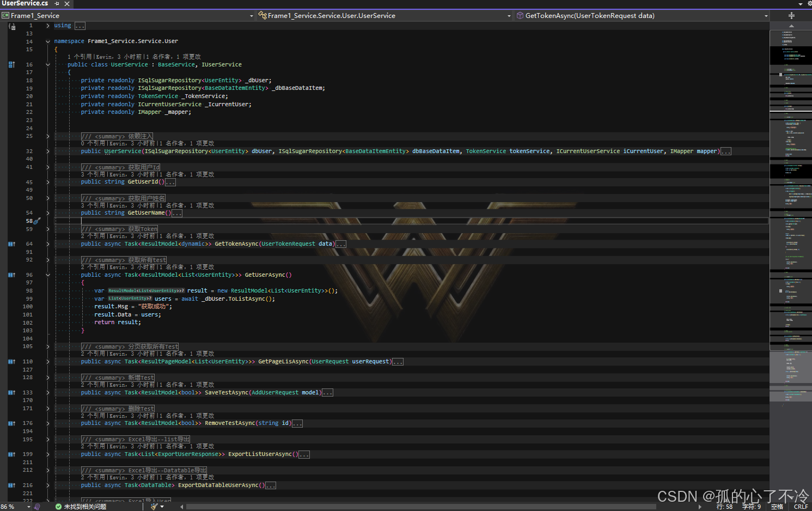Viewport: 812px width, 511px height.
Task: Click the settings gear at top right
Action: point(809,3)
